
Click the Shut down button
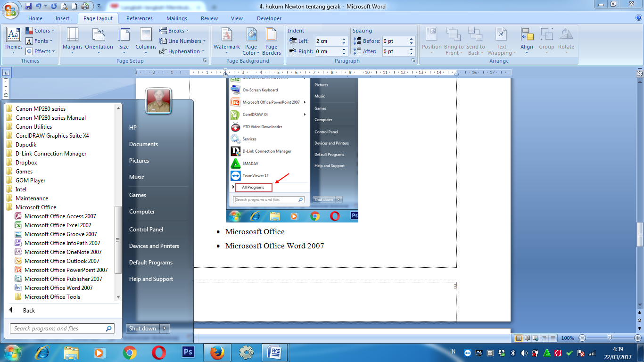point(143,329)
